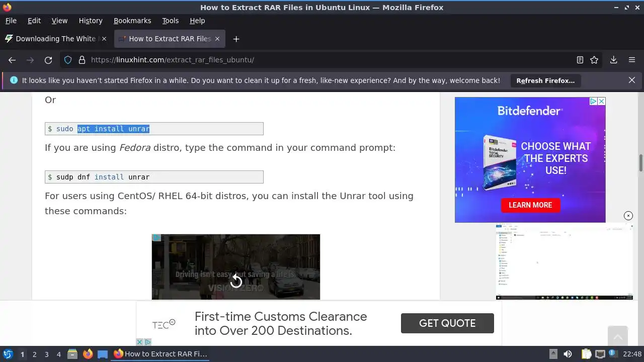Click LEARN MORE on Bitdefender ad
This screenshot has width=644, height=362.
point(530,205)
